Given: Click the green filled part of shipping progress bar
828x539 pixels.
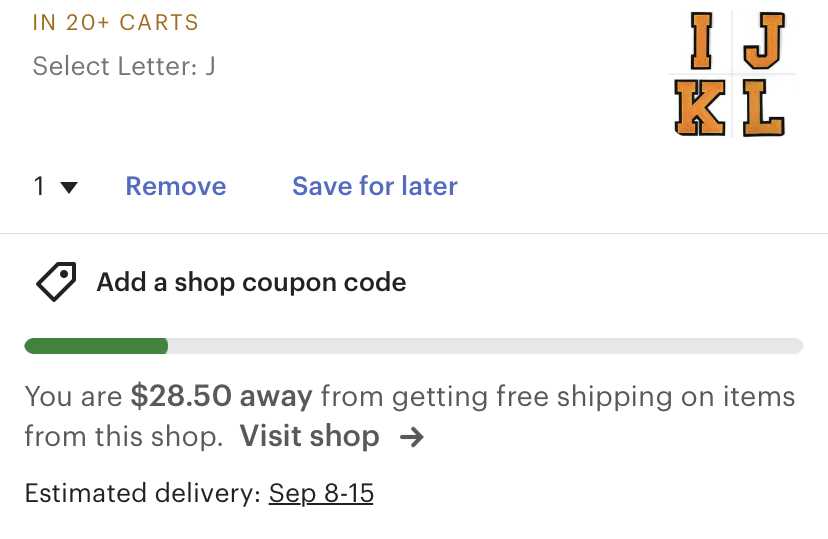Looking at the screenshot, I should (x=96, y=346).
